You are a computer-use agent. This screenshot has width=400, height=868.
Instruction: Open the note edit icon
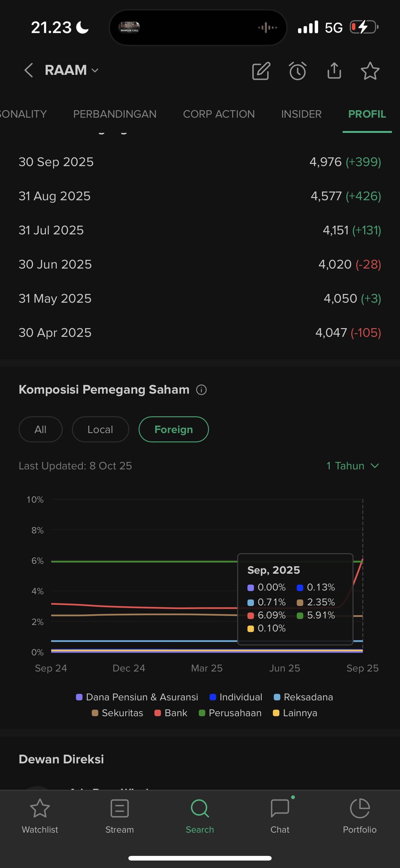click(x=261, y=71)
